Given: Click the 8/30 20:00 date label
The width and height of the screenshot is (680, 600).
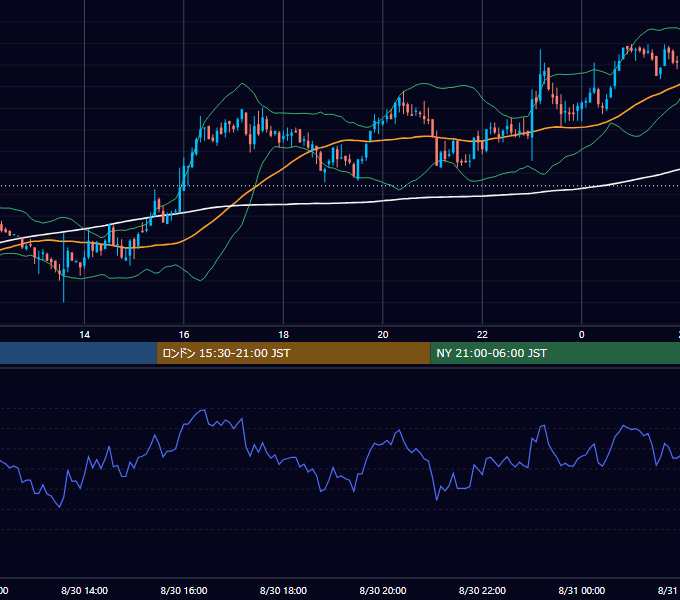Looking at the screenshot, I should coord(383,590).
